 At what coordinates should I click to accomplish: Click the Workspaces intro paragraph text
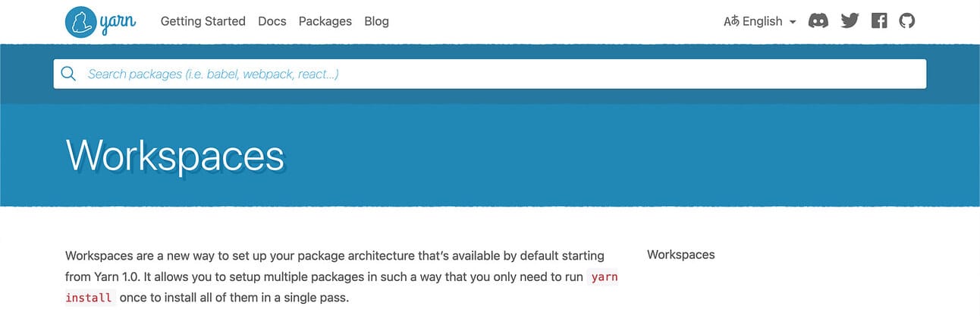(x=341, y=276)
